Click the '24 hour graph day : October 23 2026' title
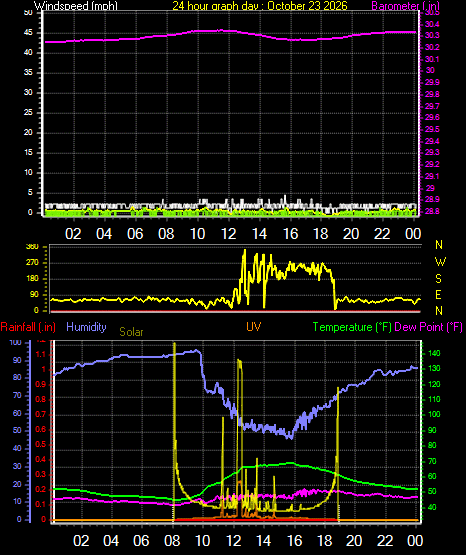This screenshot has width=466, height=555. (260, 6)
